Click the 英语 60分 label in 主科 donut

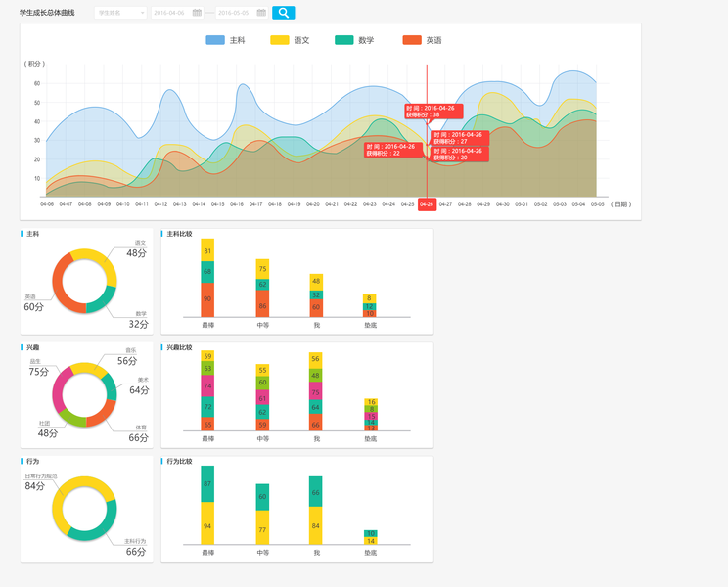(x=34, y=303)
